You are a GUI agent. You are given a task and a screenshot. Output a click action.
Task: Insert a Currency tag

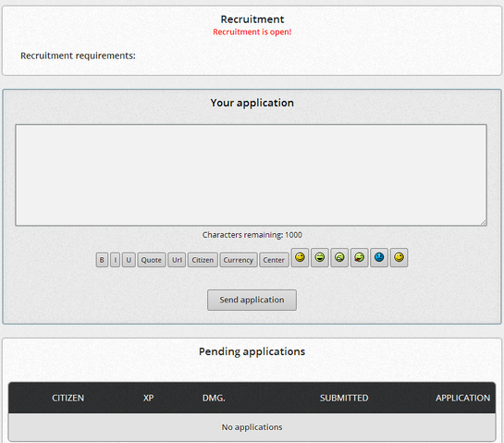(239, 260)
